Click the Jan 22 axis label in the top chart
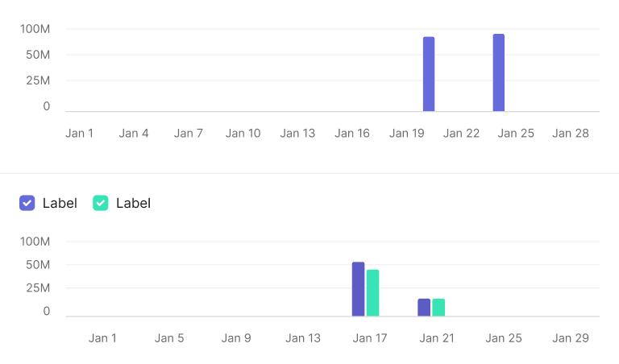 click(461, 134)
